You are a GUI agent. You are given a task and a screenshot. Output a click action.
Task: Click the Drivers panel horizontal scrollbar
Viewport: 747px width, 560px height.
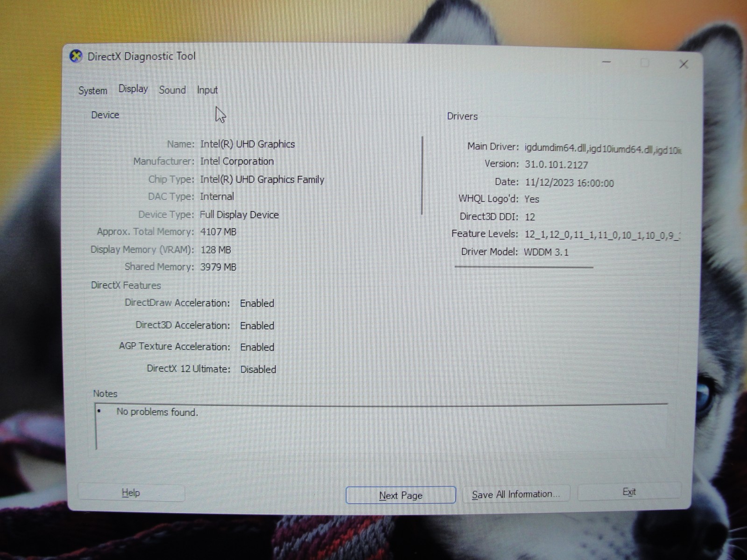pos(524,267)
